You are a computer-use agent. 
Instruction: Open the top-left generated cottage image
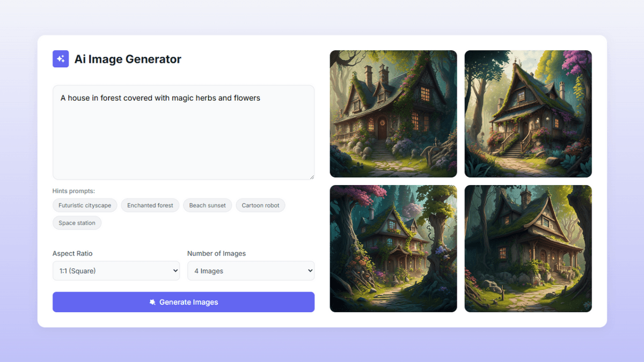click(393, 114)
